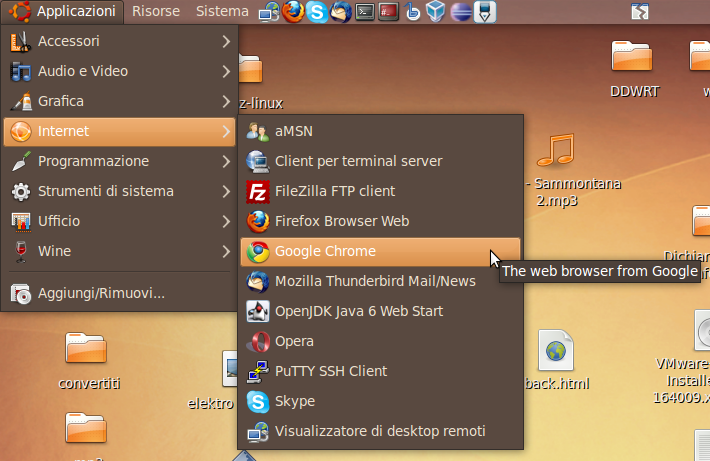Viewport: 710px width, 461px height.
Task: Expand the Audio e Video submenu
Action: pyautogui.click(x=120, y=71)
